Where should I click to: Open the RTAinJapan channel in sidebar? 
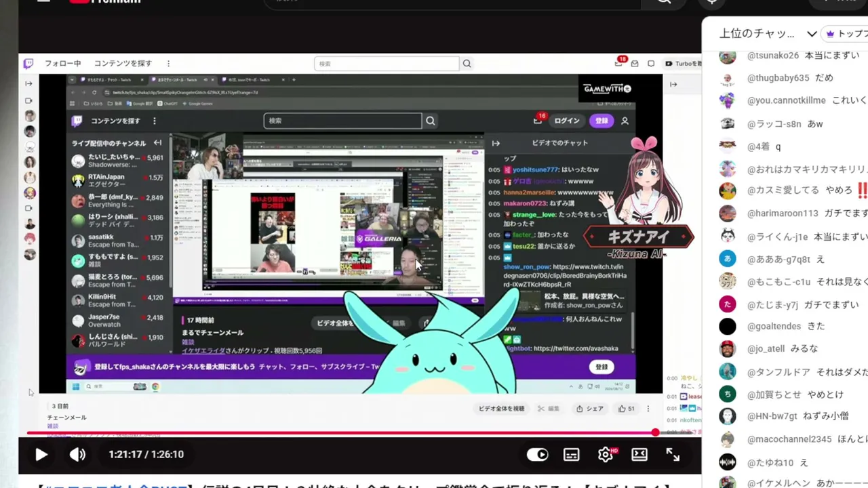(x=117, y=181)
